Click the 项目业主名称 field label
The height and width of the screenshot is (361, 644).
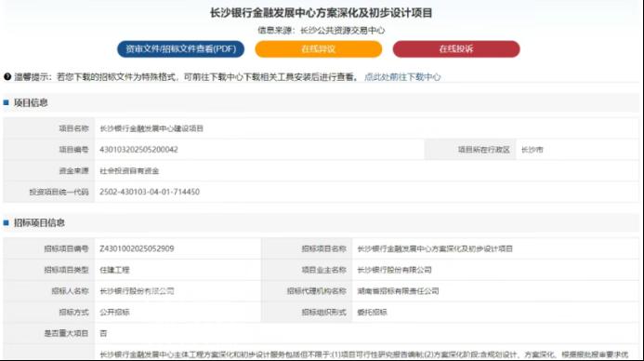(324, 270)
